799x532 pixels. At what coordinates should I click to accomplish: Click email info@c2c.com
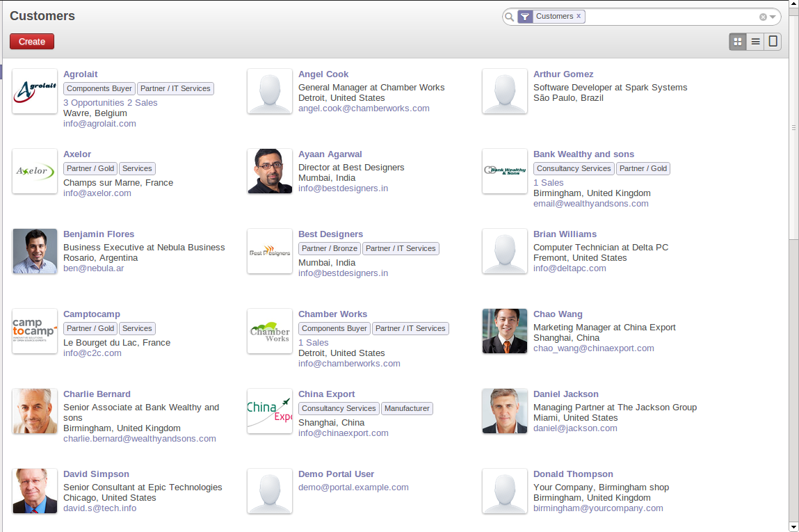coord(92,353)
